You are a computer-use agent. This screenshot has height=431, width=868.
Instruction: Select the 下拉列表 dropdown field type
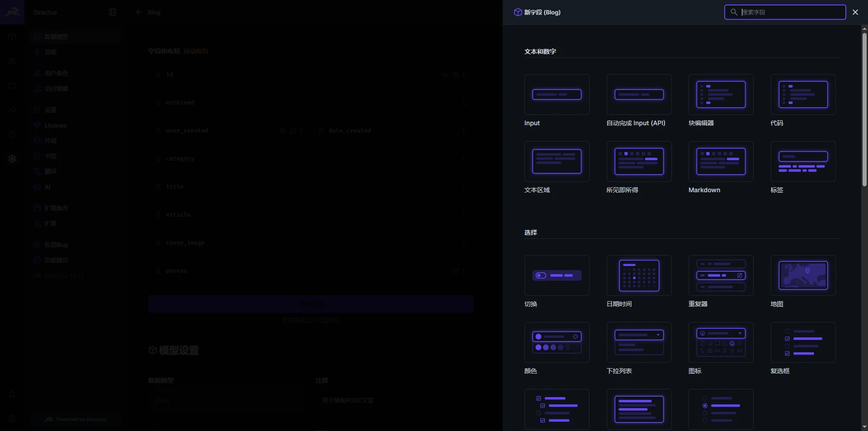point(639,342)
